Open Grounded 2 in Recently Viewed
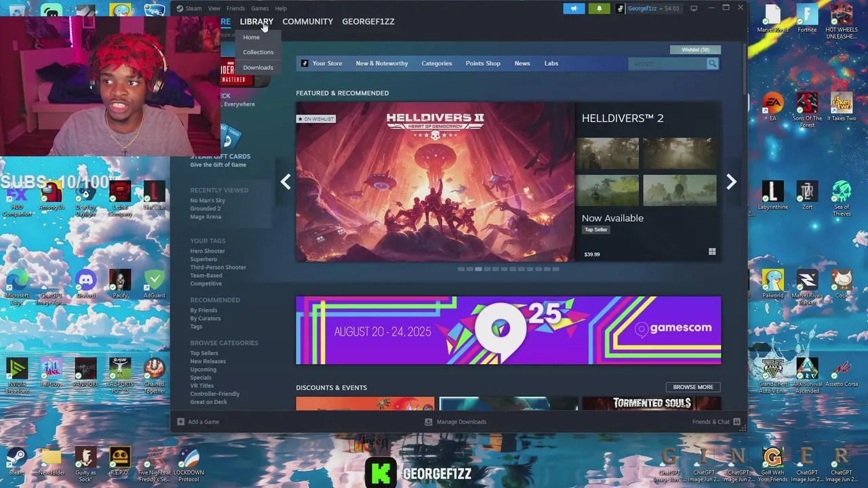The height and width of the screenshot is (488, 868). click(x=205, y=209)
